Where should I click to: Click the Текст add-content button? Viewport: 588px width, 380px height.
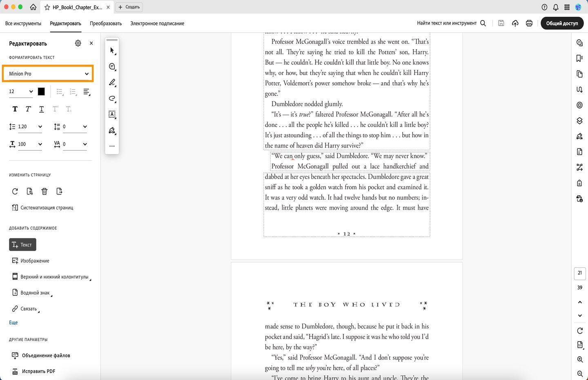(22, 245)
